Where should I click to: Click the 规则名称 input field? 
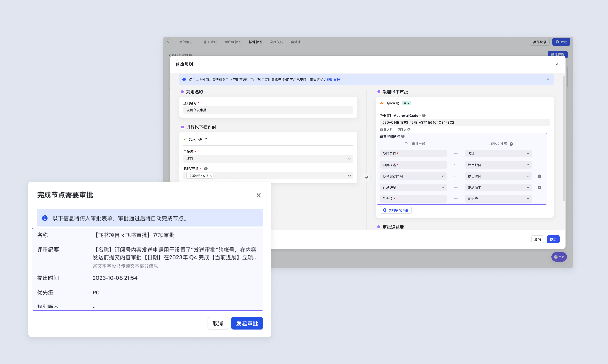(268, 110)
